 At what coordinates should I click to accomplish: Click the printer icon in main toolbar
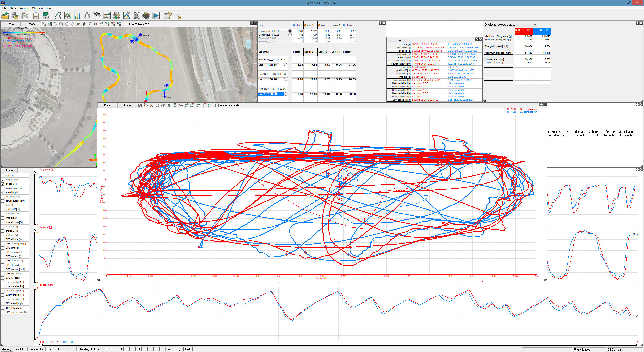click(x=24, y=16)
